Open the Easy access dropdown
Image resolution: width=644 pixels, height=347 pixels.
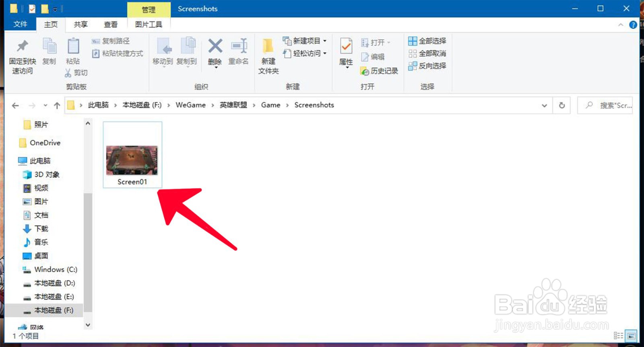click(x=305, y=54)
